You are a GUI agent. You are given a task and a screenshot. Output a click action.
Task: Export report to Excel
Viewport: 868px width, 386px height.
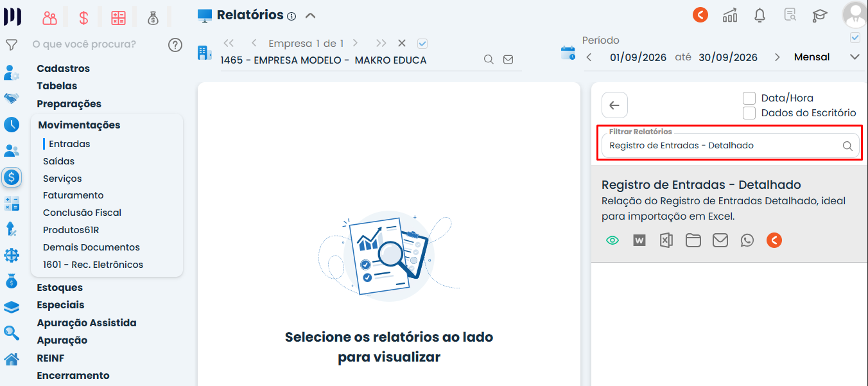(x=666, y=240)
